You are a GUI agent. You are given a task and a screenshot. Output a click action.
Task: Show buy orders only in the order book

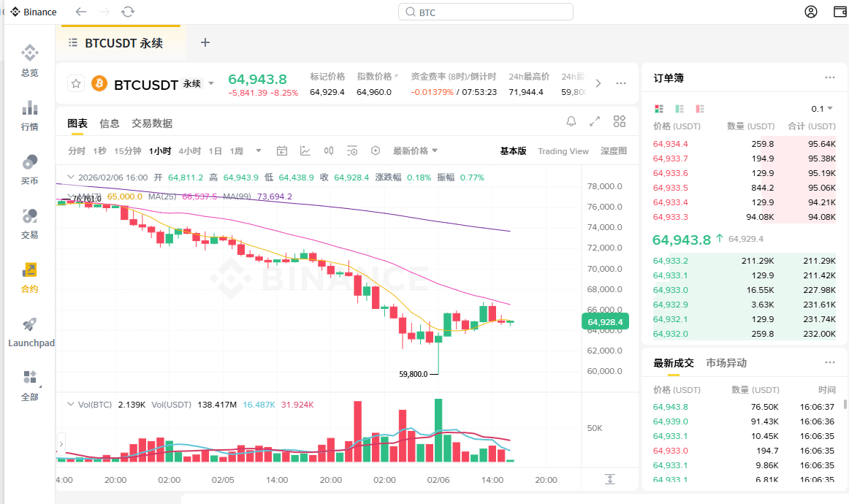coord(679,109)
